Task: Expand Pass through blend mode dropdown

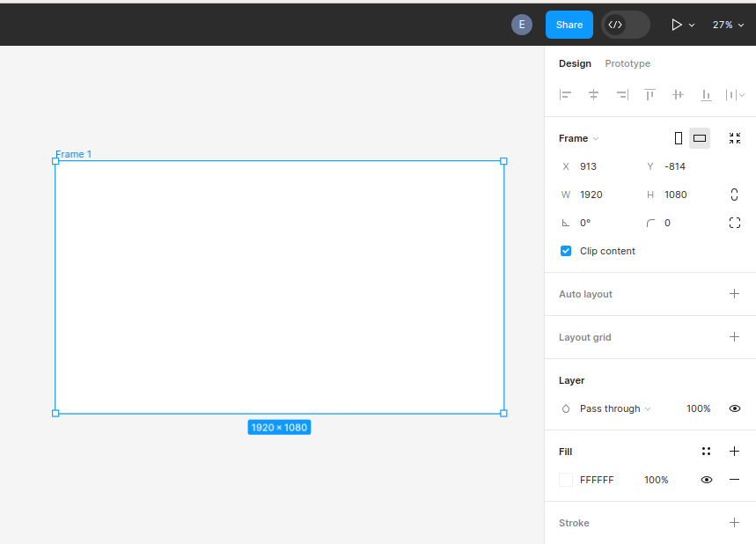Action: pyautogui.click(x=614, y=408)
